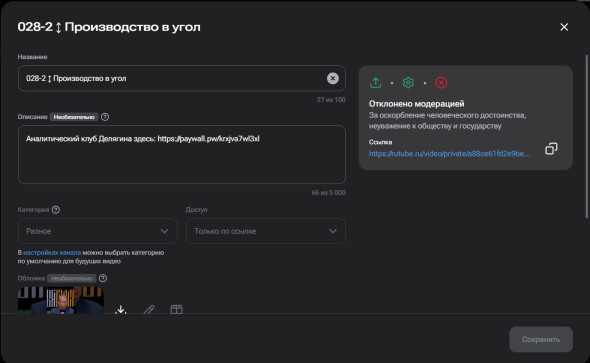Screen dimensions: 590x363
Task: Copy the video link
Action: [551, 149]
